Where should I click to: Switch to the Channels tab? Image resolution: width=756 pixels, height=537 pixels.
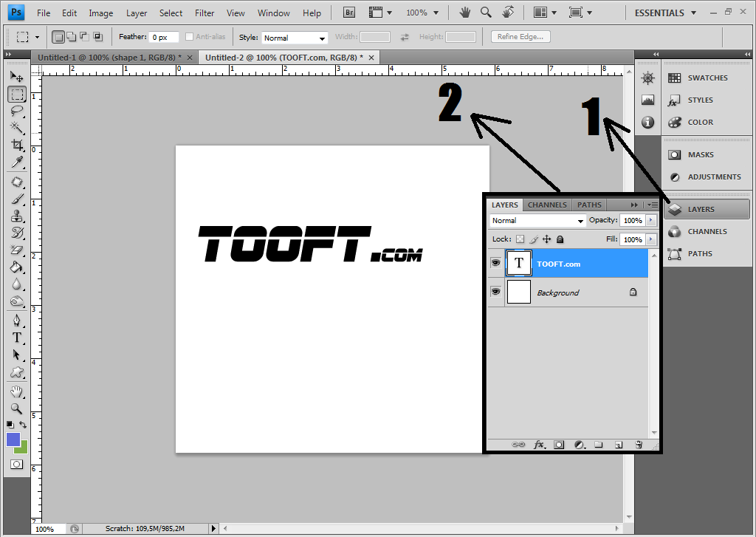pos(547,205)
